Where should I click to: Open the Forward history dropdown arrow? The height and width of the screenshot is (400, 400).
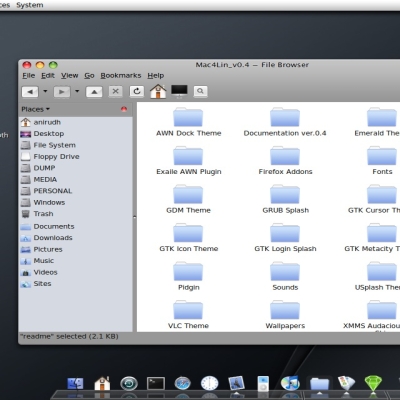pos(77,91)
